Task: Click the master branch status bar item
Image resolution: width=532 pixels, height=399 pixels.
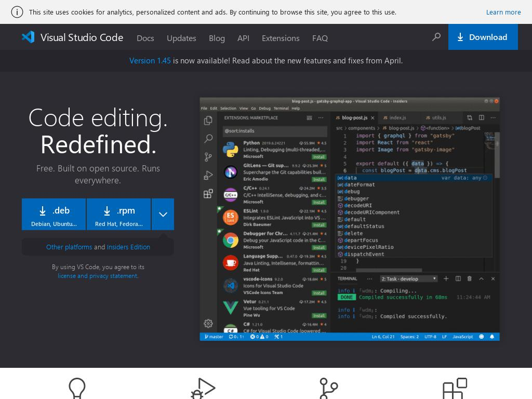Action: click(214, 337)
